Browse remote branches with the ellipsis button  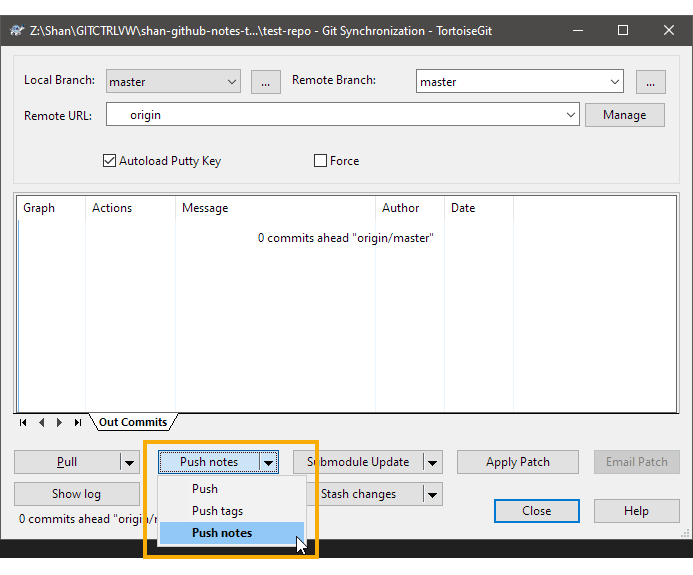pos(651,82)
